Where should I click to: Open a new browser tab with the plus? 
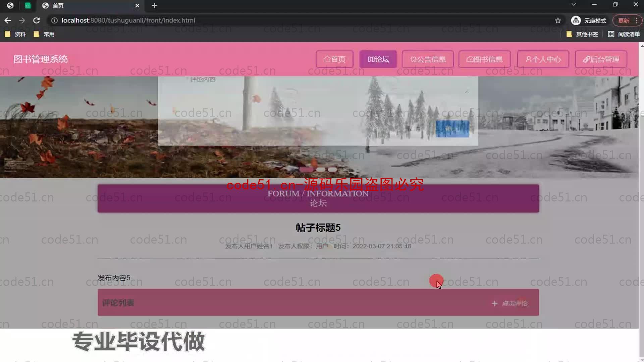click(154, 6)
